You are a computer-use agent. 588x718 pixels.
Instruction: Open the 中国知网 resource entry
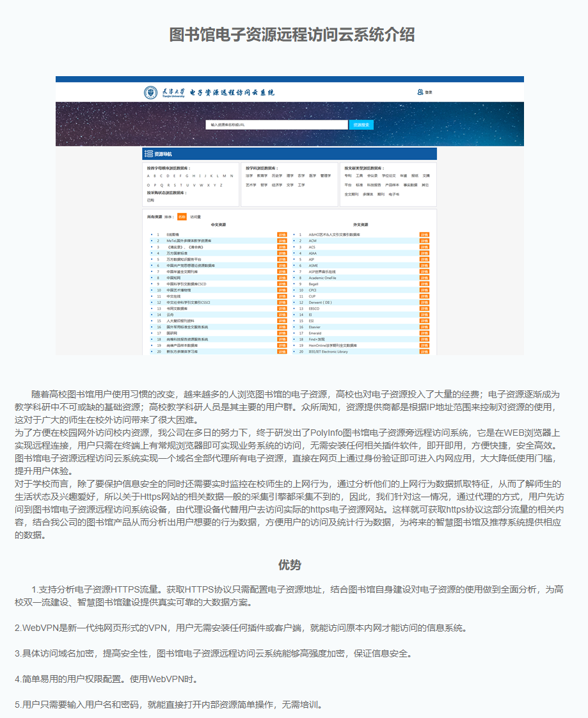(x=173, y=278)
